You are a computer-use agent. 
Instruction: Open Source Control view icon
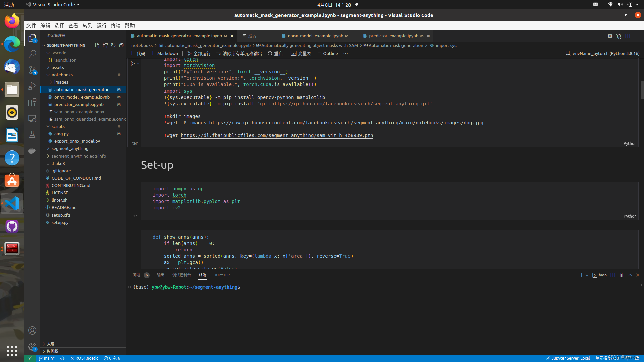[32, 70]
